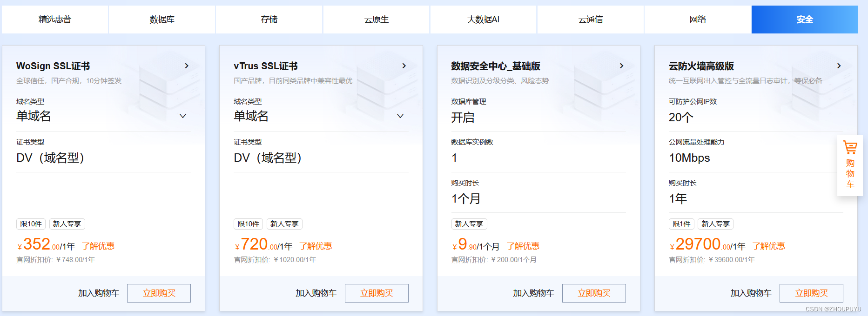Click vTrus price ¥720.00/1年
The width and height of the screenshot is (868, 316).
coord(263,244)
